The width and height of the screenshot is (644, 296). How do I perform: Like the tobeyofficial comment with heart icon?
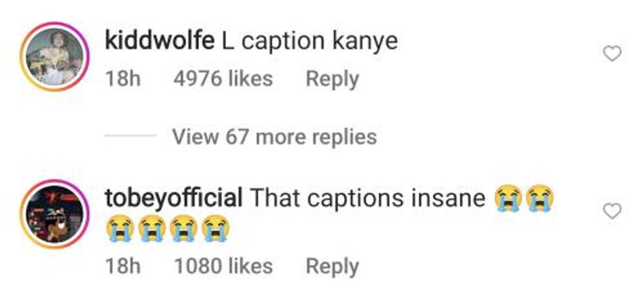pyautogui.click(x=612, y=211)
